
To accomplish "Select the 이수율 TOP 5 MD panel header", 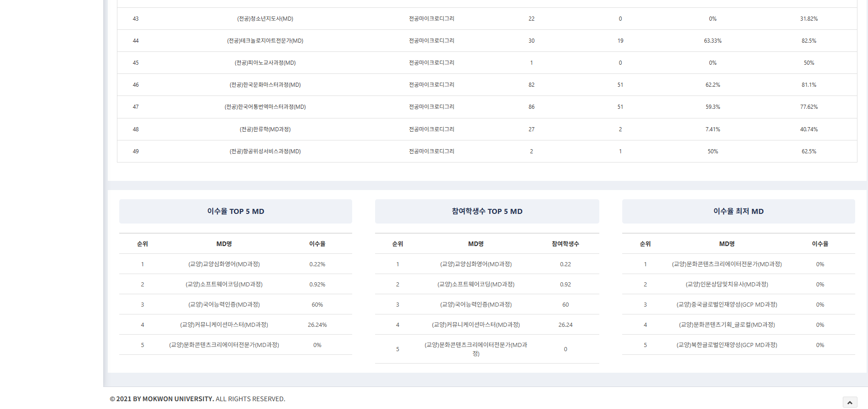I will pos(235,211).
